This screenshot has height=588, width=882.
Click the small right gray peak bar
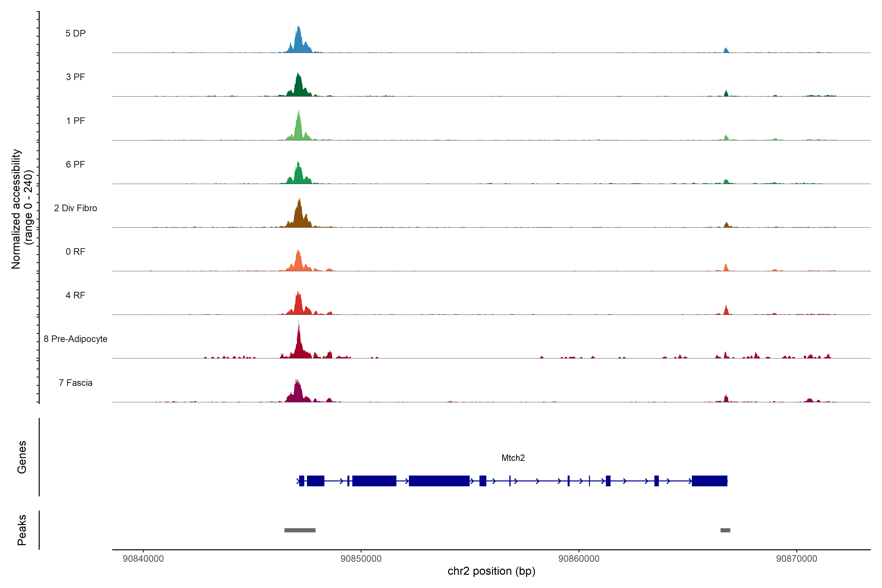[x=725, y=530]
